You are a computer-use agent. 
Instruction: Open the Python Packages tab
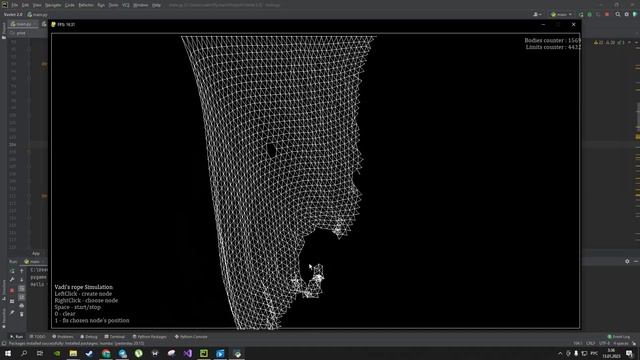pyautogui.click(x=150, y=337)
